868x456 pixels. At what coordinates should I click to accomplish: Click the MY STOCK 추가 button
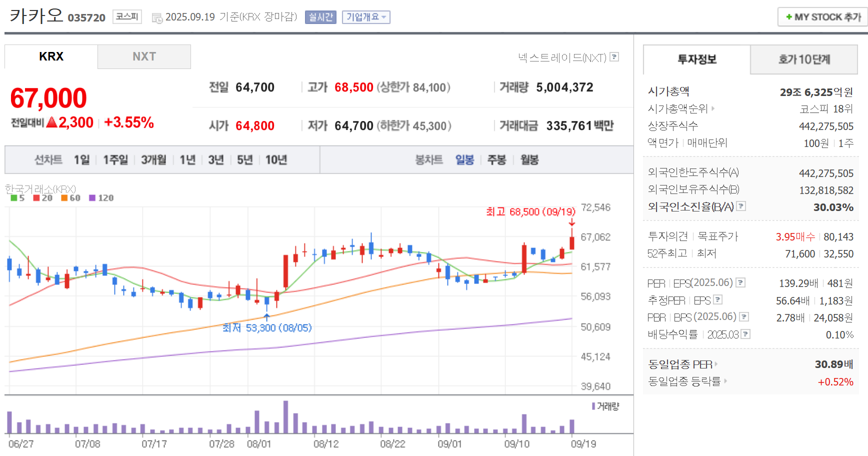823,17
